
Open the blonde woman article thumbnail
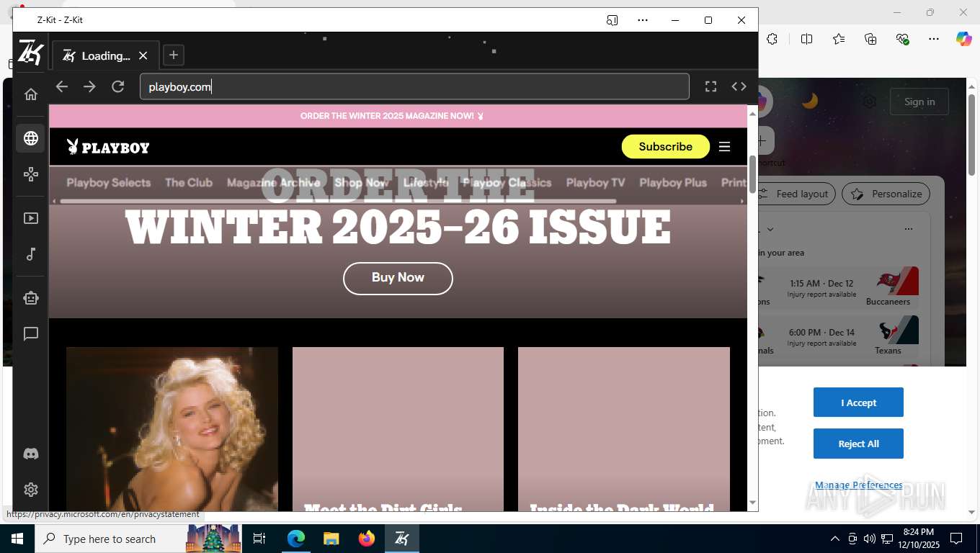point(172,429)
